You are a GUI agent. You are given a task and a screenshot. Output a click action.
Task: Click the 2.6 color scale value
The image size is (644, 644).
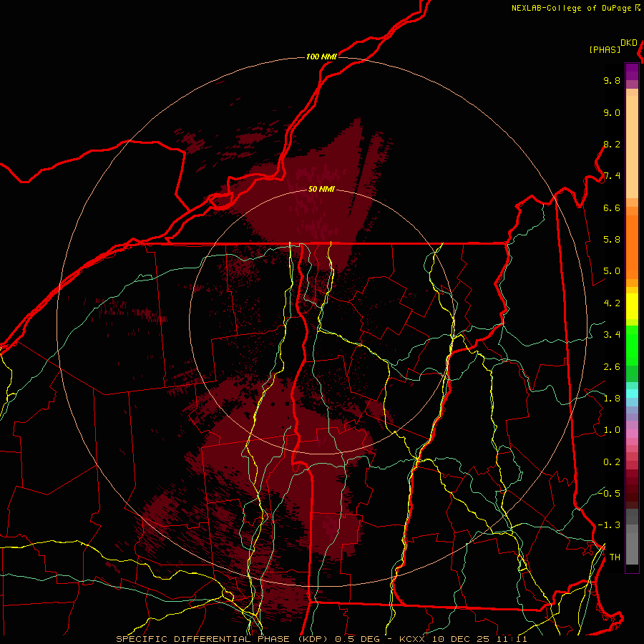click(x=612, y=367)
